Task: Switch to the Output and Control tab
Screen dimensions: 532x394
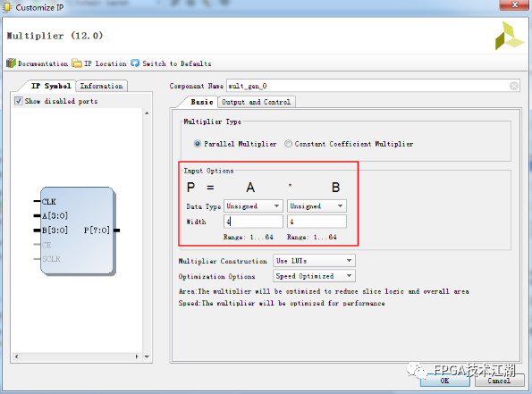Action: click(x=256, y=102)
